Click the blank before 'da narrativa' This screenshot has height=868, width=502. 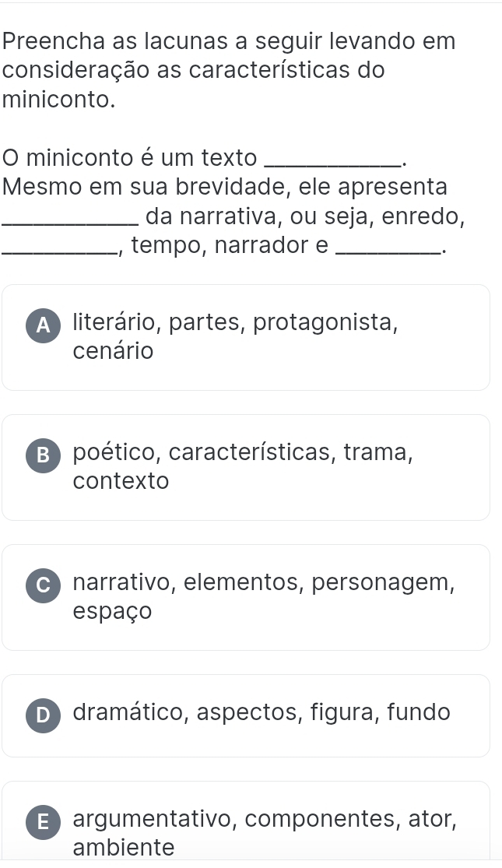click(72, 220)
